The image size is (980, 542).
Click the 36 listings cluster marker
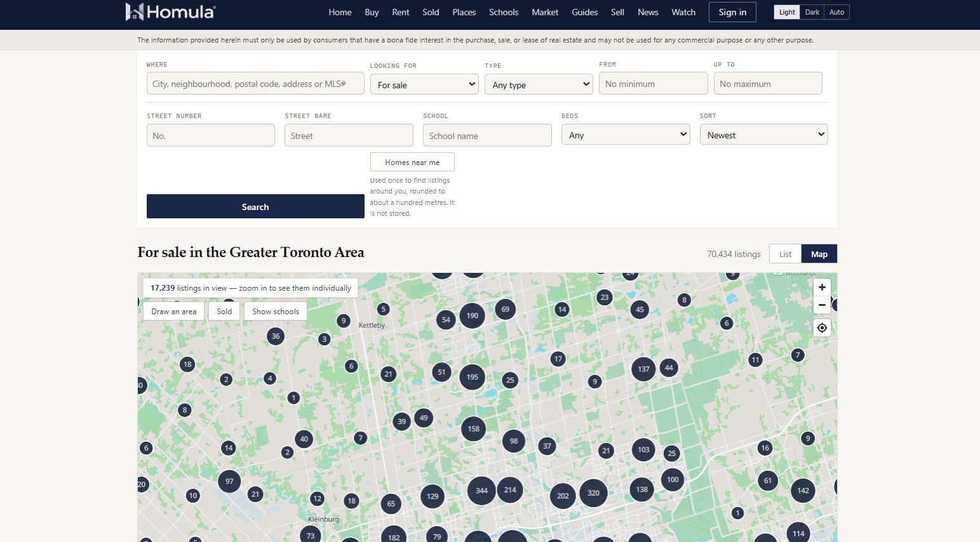click(x=275, y=336)
